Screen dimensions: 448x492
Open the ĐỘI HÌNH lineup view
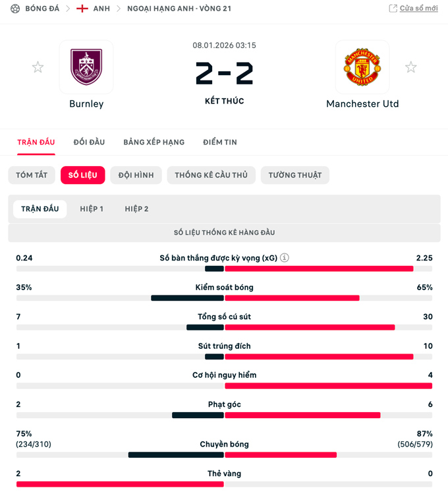136,175
